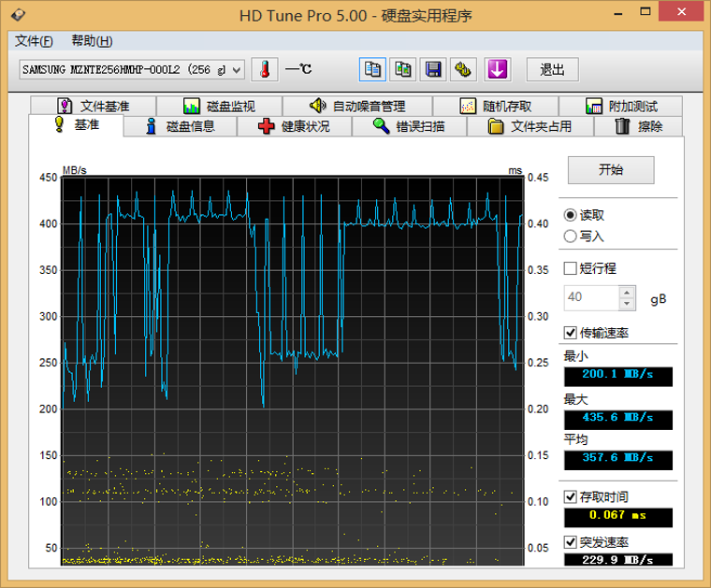This screenshot has width=711, height=588.
Task: Uncheck the 传输速率 checkbox
Action: click(571, 333)
